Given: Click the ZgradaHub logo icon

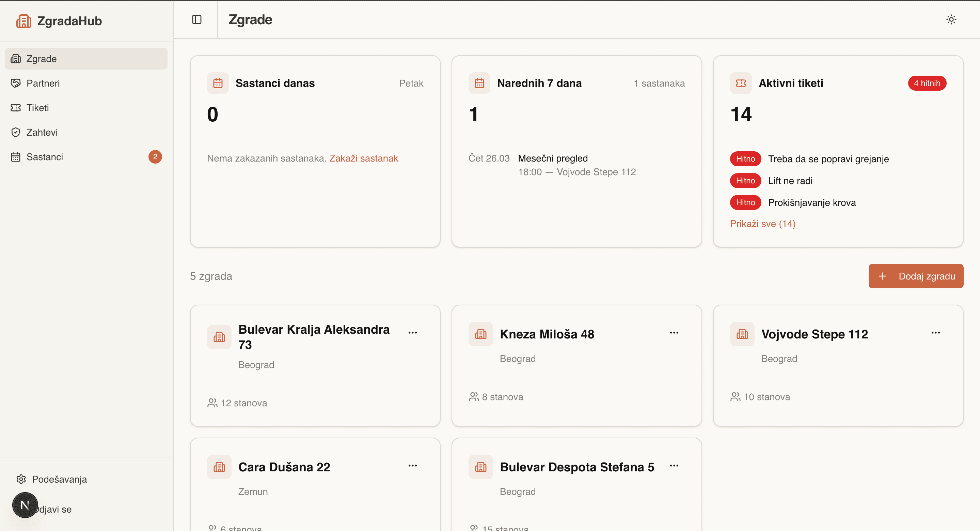Looking at the screenshot, I should click(23, 20).
